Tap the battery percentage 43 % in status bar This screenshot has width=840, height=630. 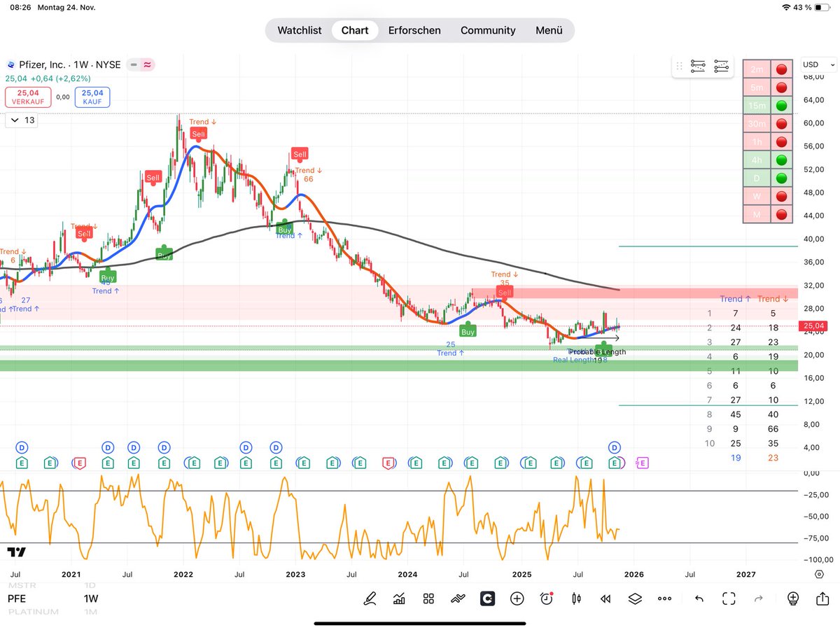click(x=803, y=8)
